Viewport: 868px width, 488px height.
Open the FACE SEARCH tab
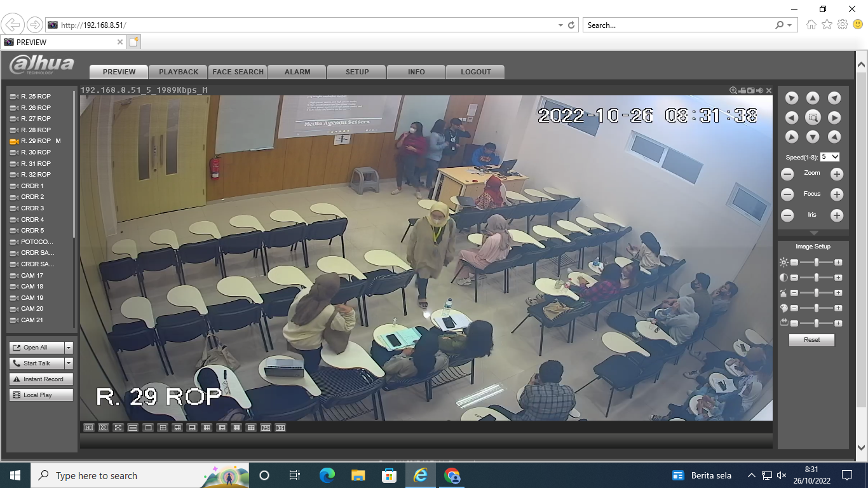[x=238, y=72]
